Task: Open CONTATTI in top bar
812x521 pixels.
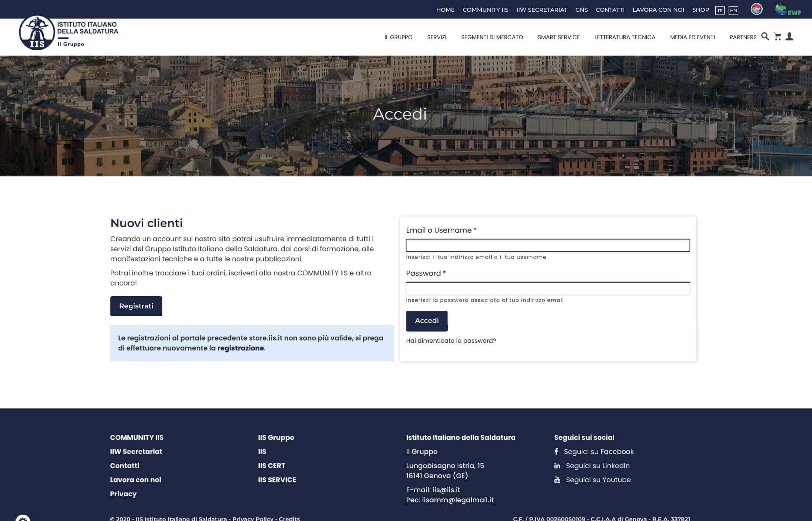Action: pyautogui.click(x=610, y=10)
